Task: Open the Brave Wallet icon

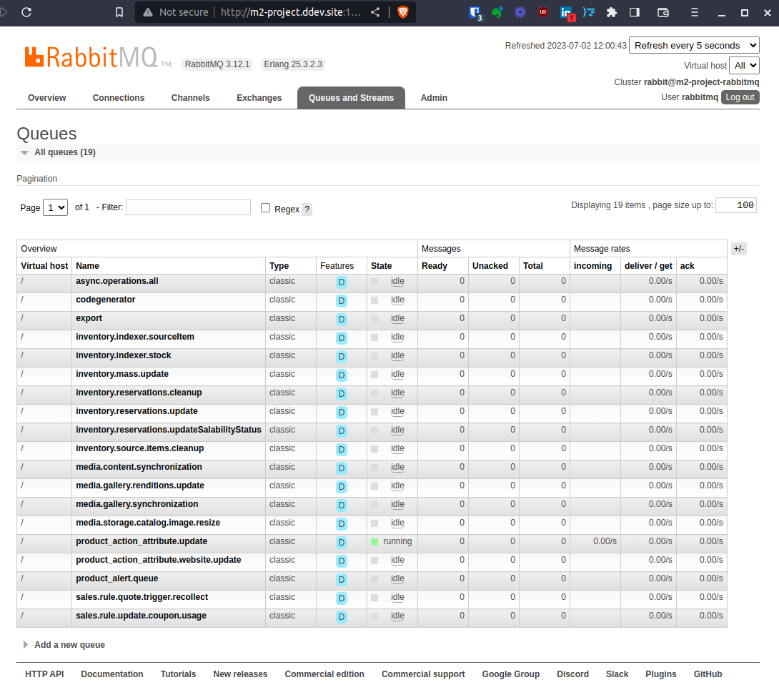Action: [663, 12]
